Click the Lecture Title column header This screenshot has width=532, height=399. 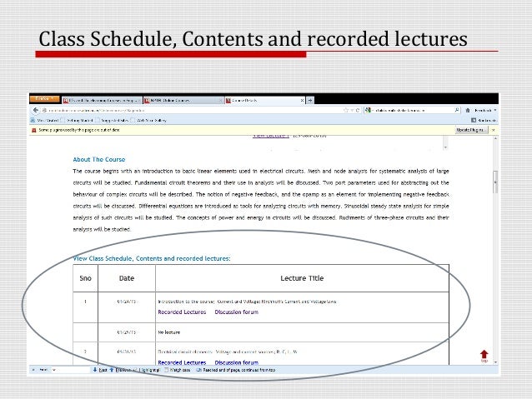click(x=302, y=278)
